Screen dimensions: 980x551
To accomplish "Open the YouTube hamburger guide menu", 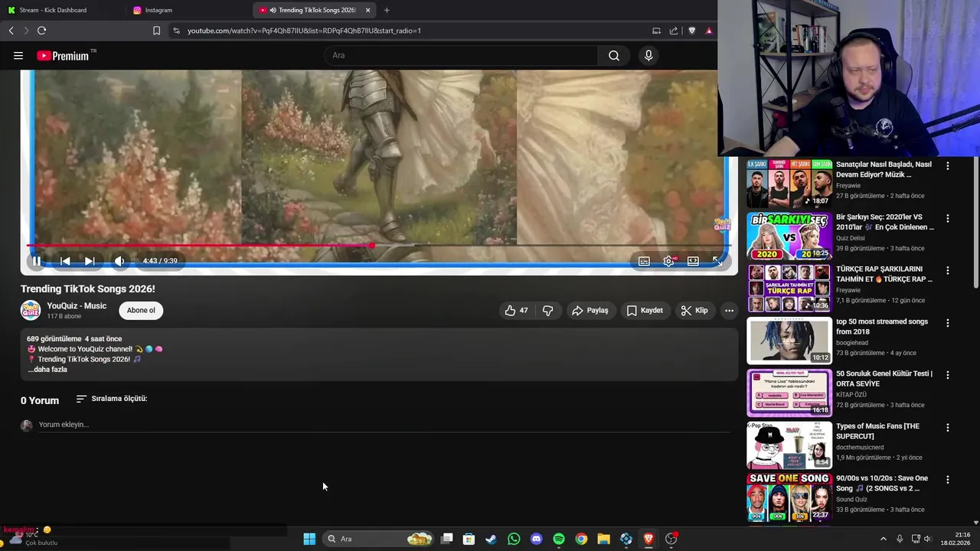I will [x=18, y=55].
